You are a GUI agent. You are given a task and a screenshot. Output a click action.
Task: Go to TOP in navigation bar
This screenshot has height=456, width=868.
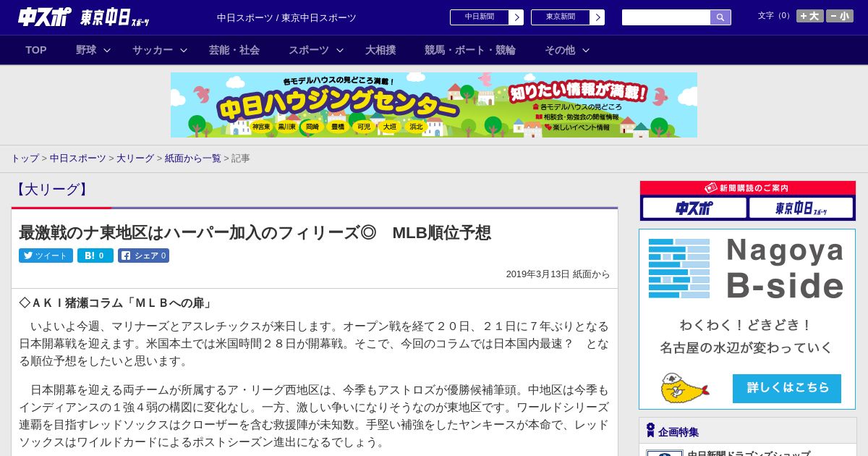coord(36,50)
